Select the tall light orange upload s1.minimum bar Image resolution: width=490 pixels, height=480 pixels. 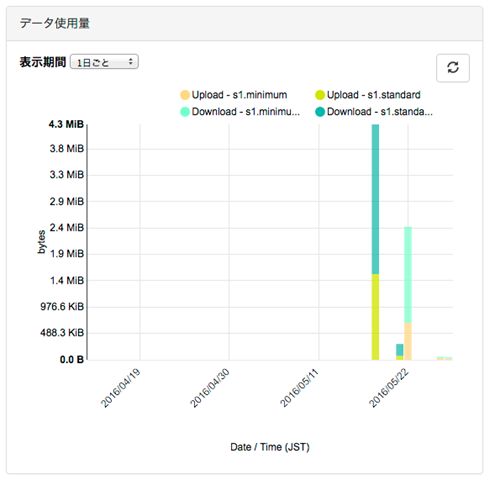[408, 341]
